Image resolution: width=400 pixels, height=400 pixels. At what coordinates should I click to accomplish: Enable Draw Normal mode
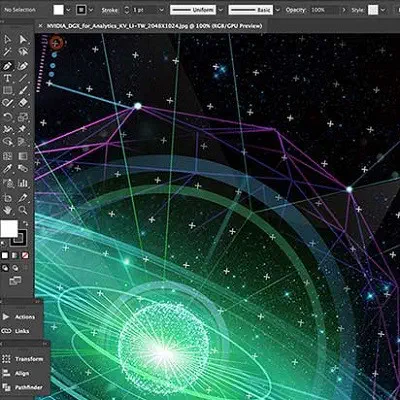(x=5, y=268)
